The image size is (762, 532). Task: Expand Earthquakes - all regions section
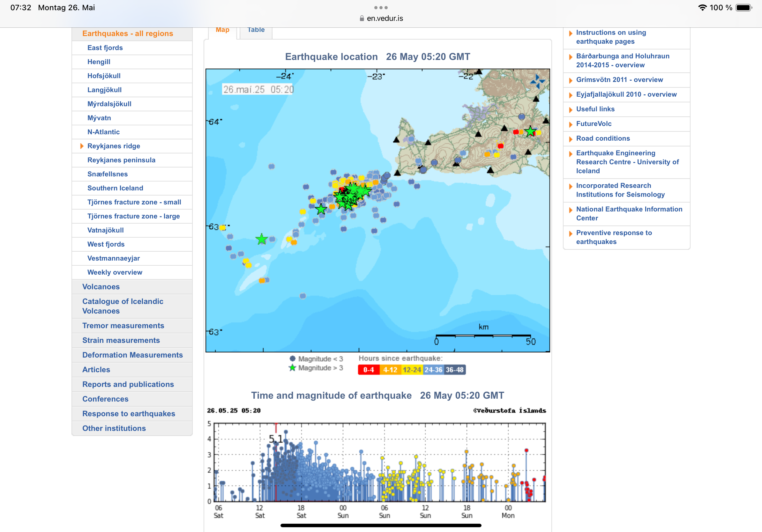pos(127,33)
